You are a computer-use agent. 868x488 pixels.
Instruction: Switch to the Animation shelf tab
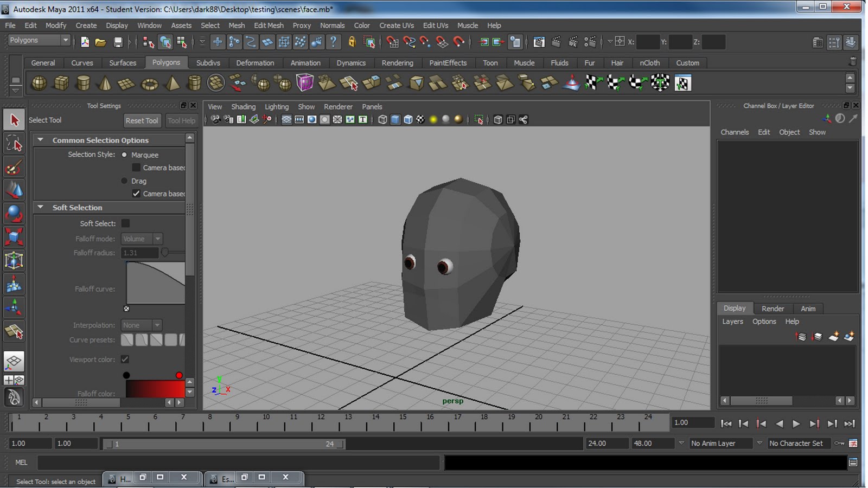305,63
